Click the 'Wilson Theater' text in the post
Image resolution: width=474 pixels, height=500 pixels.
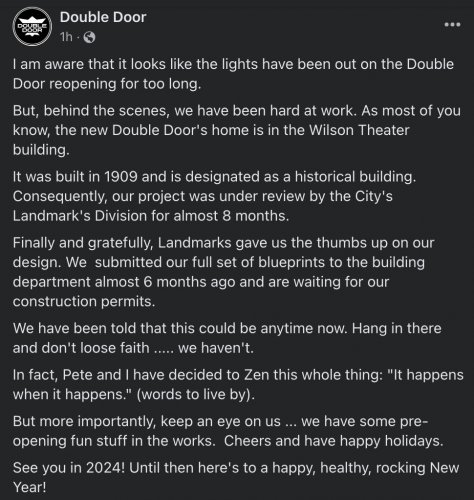coord(359,130)
